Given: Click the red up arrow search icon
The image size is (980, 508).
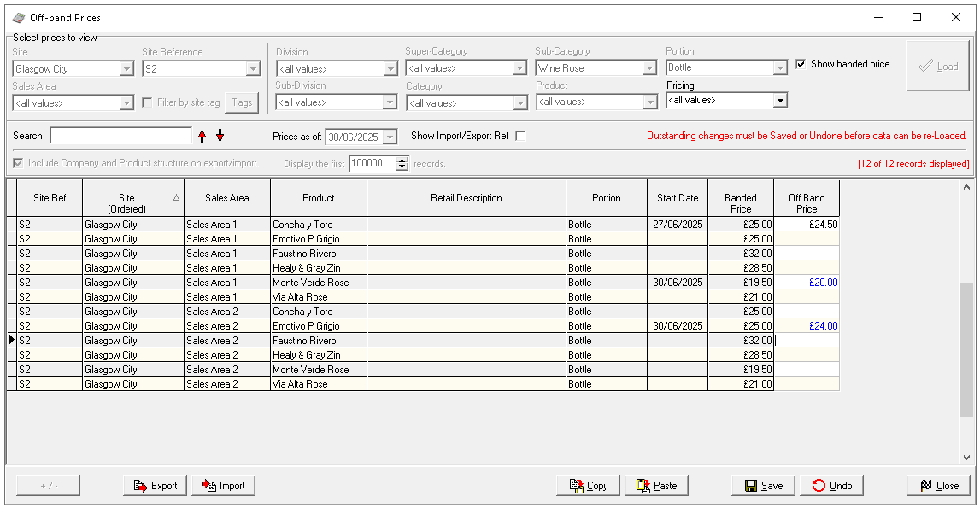Looking at the screenshot, I should tap(202, 136).
